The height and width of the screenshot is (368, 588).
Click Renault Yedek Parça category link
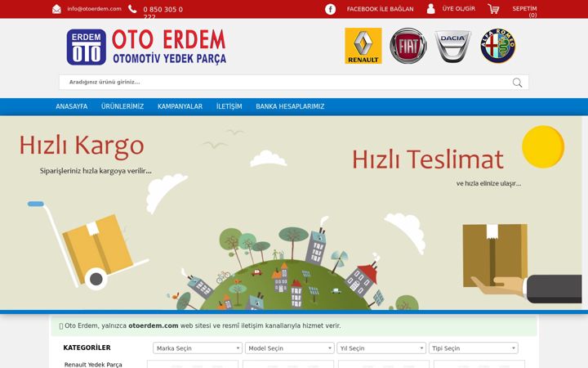pos(93,364)
